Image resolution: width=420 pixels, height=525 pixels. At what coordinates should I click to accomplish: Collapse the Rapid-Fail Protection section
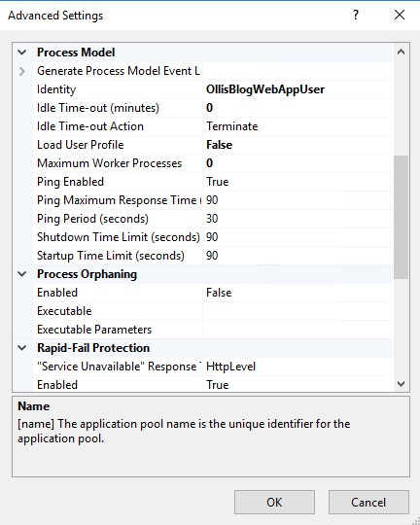point(22,348)
